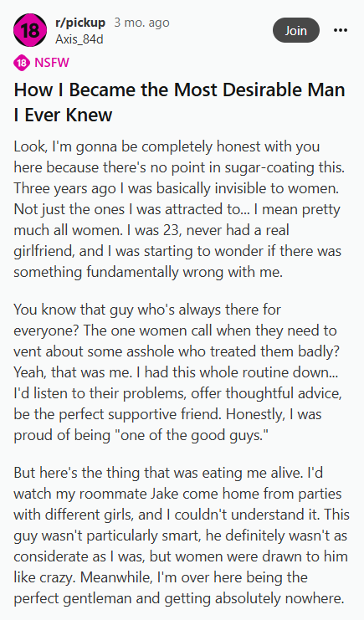
Task: Open the 'How I Became the Most Desirable Man' title
Action: (x=180, y=102)
